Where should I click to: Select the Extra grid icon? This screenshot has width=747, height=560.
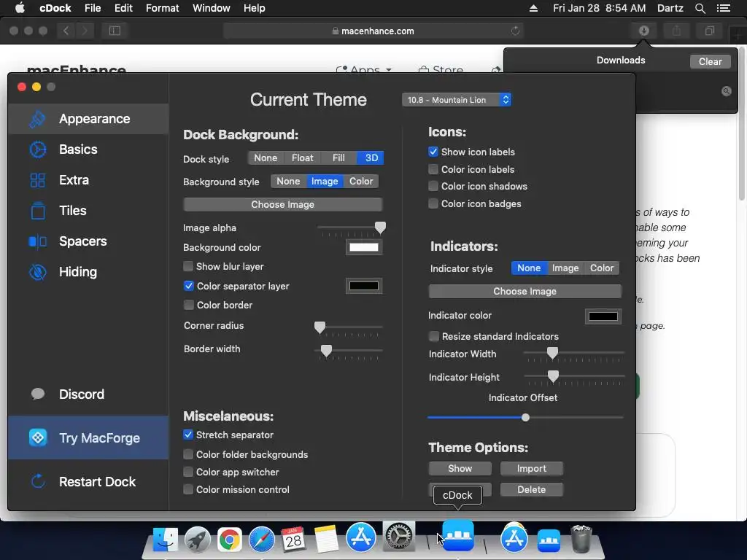pos(38,180)
